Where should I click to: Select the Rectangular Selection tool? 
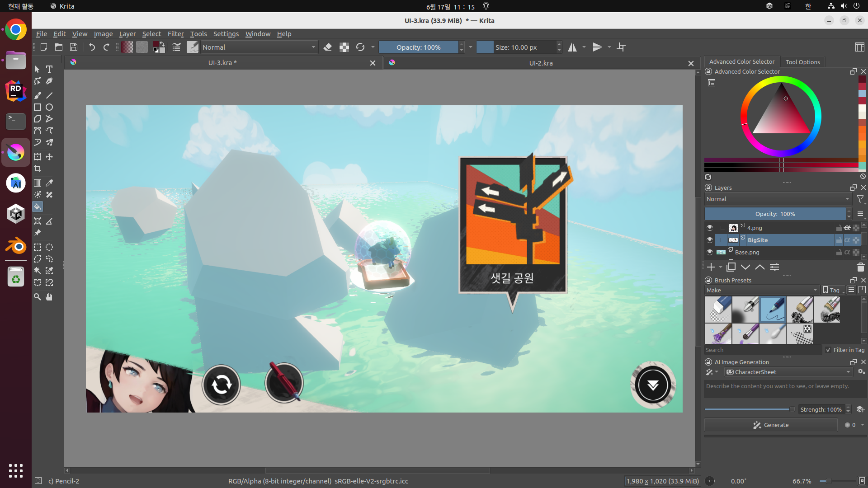click(x=38, y=247)
